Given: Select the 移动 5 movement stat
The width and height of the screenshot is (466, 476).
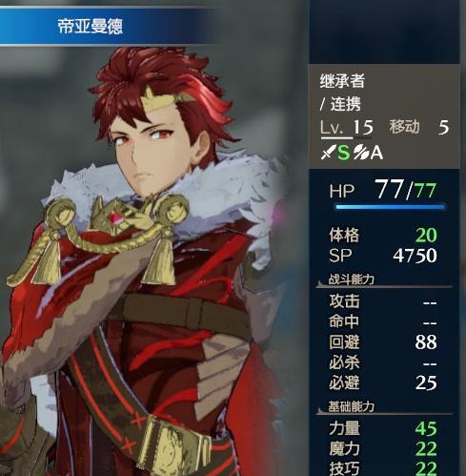Looking at the screenshot, I should (x=419, y=127).
